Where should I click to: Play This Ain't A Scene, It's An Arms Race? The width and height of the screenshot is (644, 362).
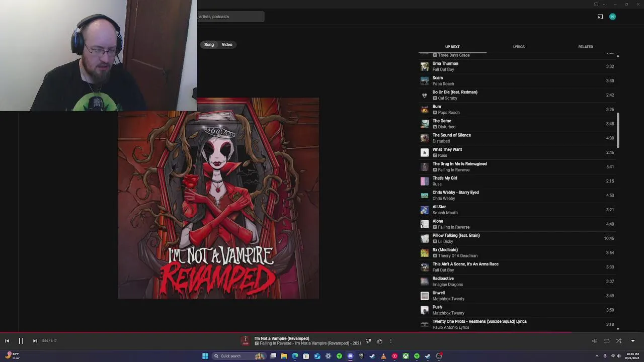tap(517, 267)
